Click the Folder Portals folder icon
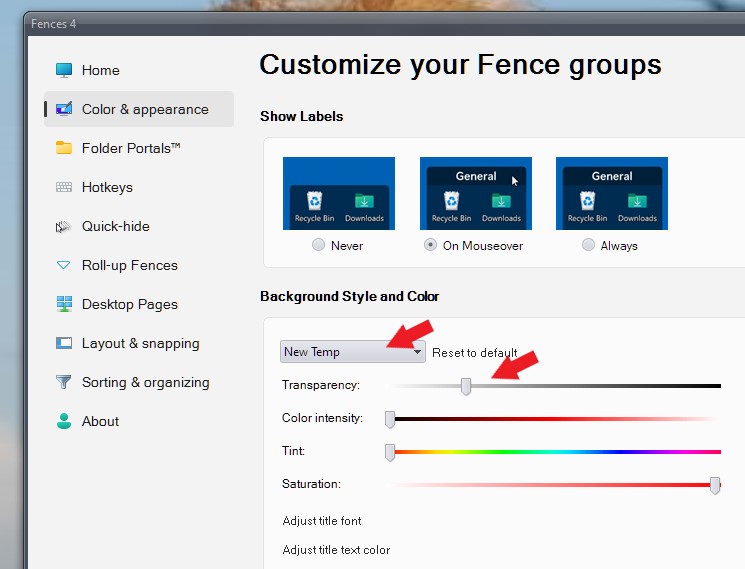Viewport: 745px width, 569px height. [x=64, y=148]
